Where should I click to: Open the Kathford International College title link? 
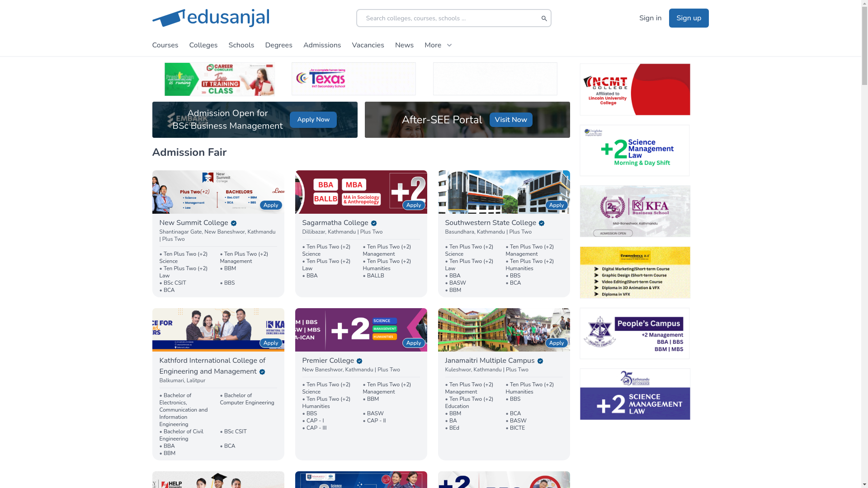212,366
